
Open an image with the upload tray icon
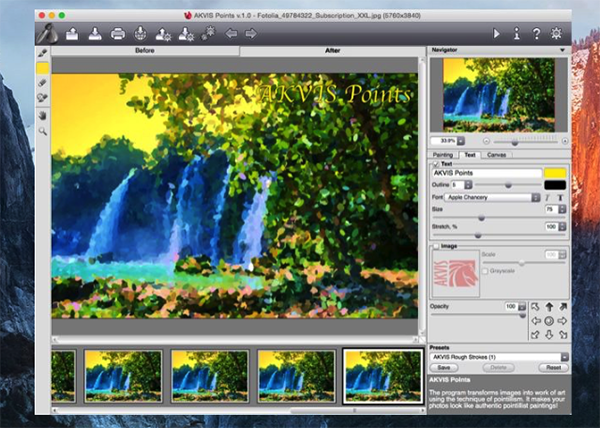[x=72, y=34]
